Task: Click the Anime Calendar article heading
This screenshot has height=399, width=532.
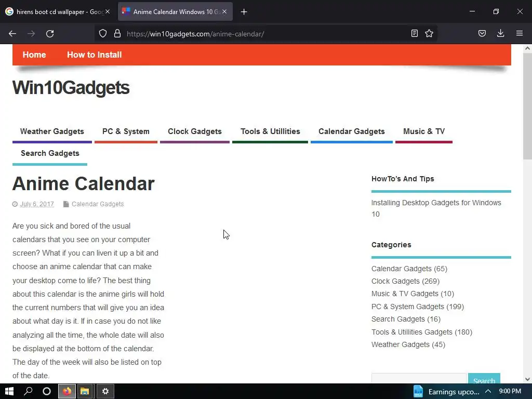Action: coord(84,184)
